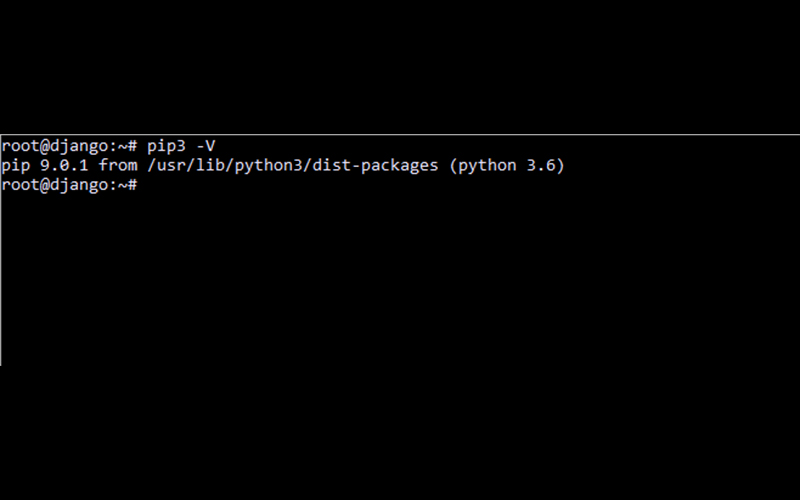This screenshot has height=500, width=800.
Task: Click the # symbol of the first prompt
Action: pos(132,145)
